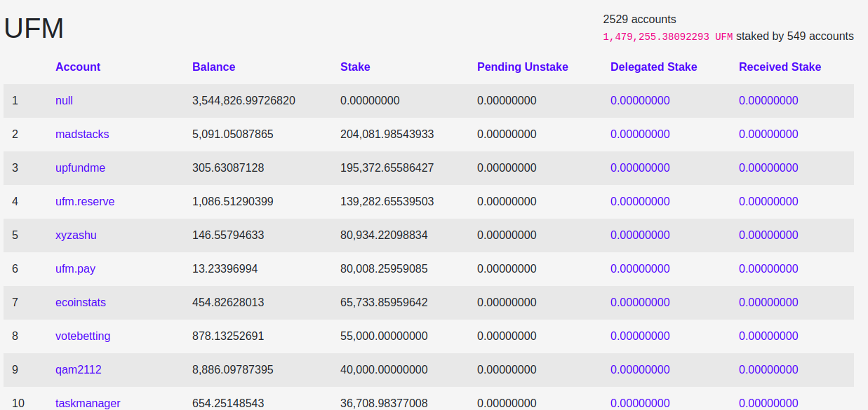Select upfundme balance 305.63087128
The height and width of the screenshot is (410, 868).
pyautogui.click(x=228, y=168)
